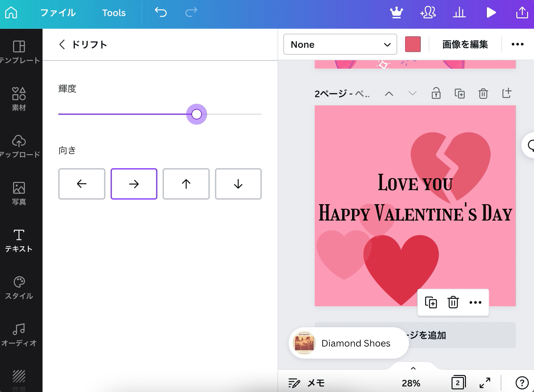The image size is (534, 392).
Task: Open the スタイル sidebar tab
Action: pos(19,288)
